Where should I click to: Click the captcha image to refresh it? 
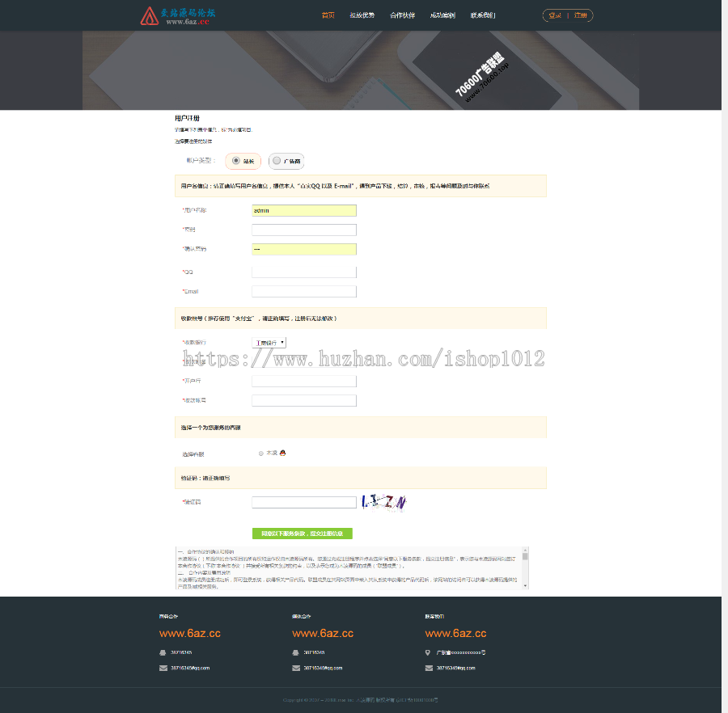pyautogui.click(x=384, y=502)
